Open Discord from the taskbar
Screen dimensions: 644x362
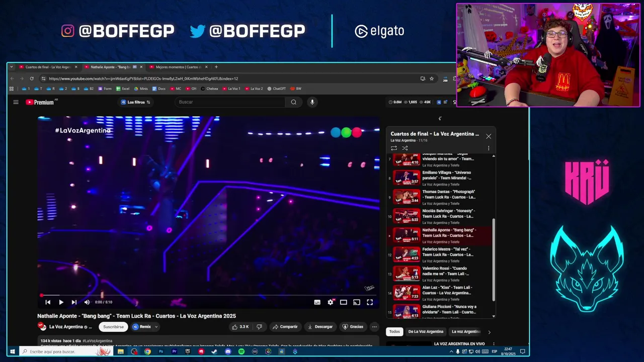(x=228, y=351)
